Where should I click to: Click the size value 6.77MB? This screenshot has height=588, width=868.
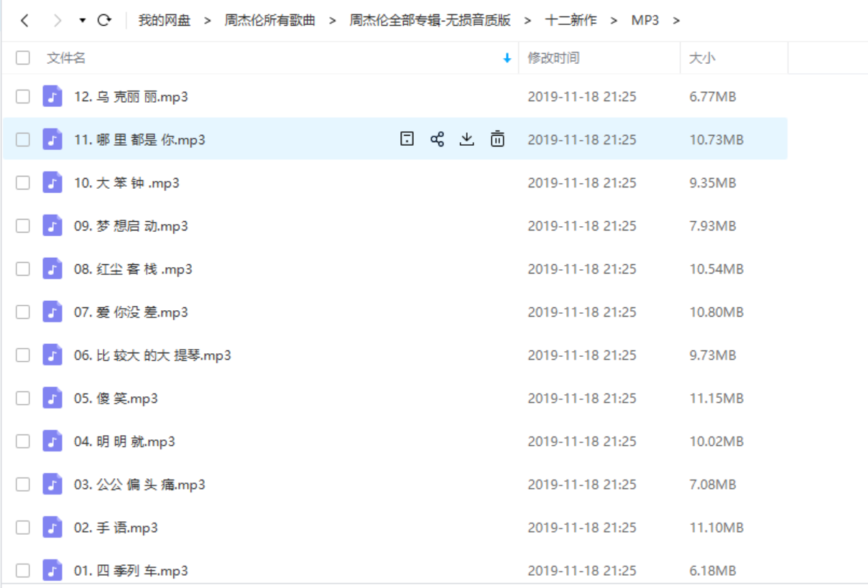point(713,97)
